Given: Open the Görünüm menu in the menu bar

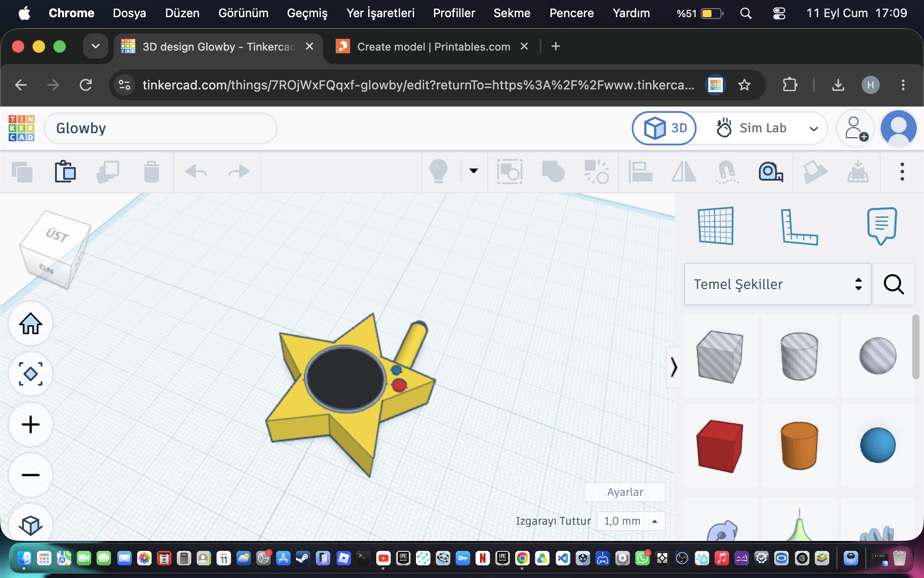Looking at the screenshot, I should 243,13.
